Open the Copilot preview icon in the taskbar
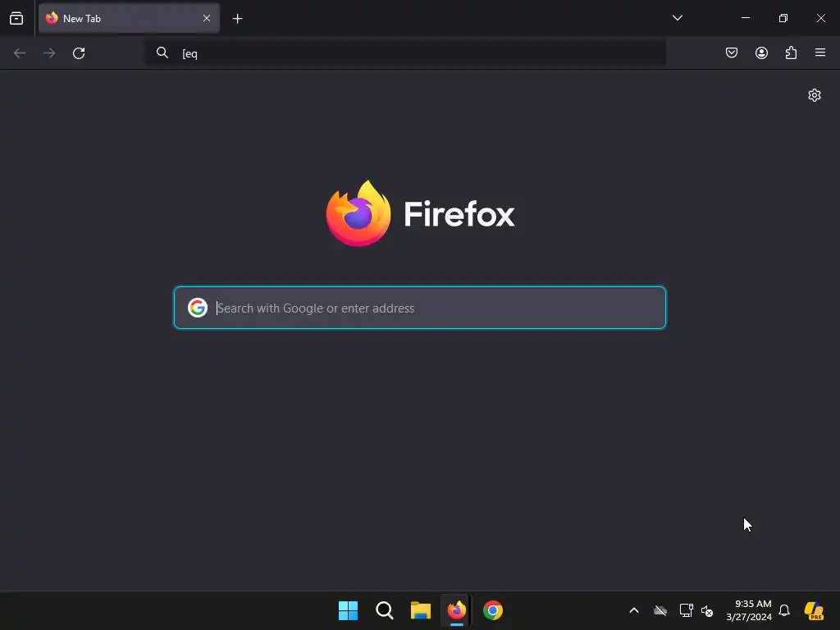Viewport: 840px width, 630px height. pyautogui.click(x=814, y=610)
